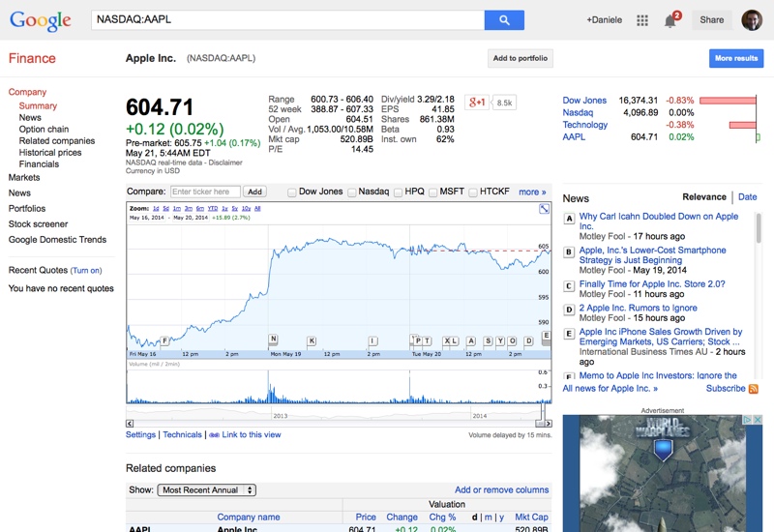Set chart zoom to 6m
The width and height of the screenshot is (774, 532).
[x=200, y=208]
